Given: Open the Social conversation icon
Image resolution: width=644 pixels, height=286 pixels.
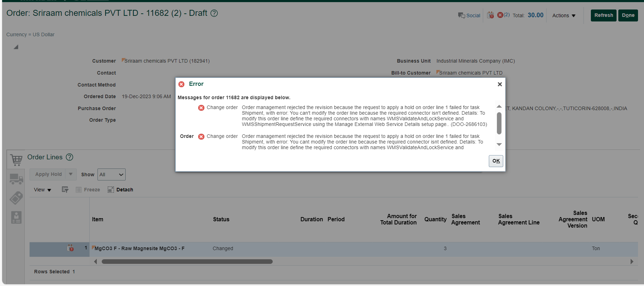Looking at the screenshot, I should 461,15.
